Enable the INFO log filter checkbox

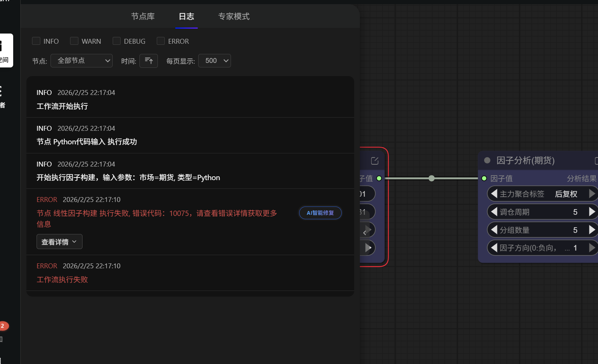(x=36, y=41)
